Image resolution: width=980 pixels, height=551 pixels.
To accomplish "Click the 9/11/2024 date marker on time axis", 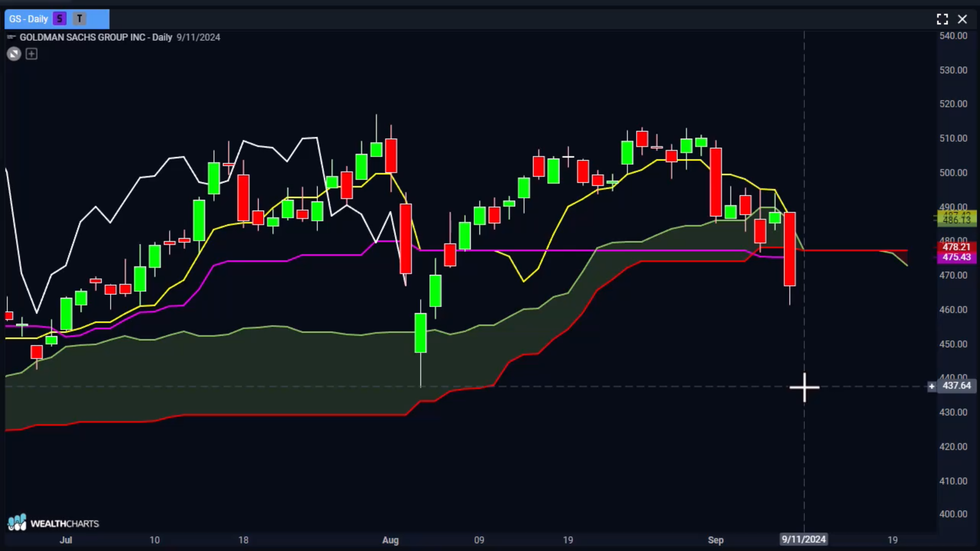I will tap(804, 539).
